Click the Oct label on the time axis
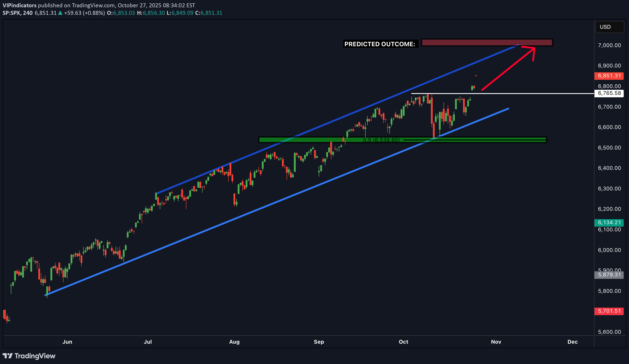629x364 pixels. click(x=403, y=342)
